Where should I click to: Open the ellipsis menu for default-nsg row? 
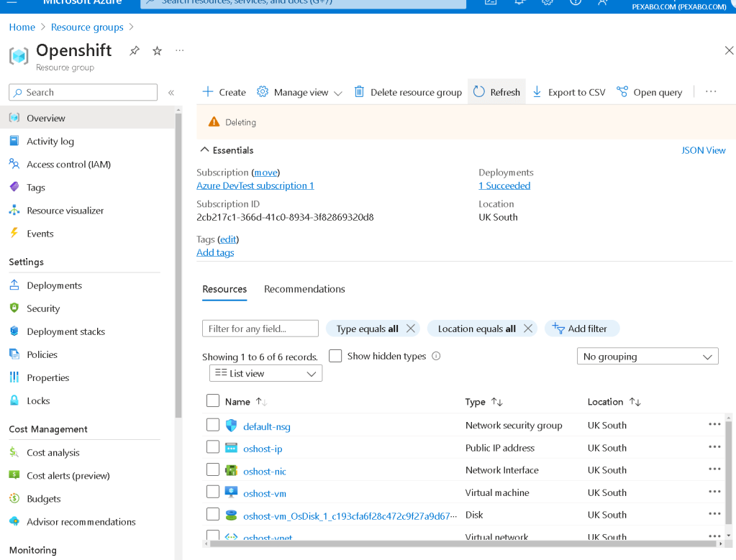pyautogui.click(x=714, y=424)
